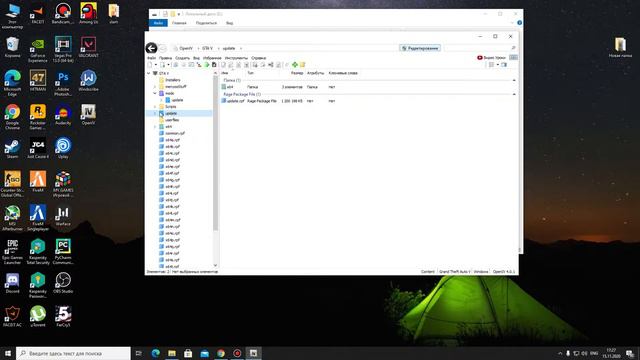640x360 pixels.
Task: Open the Among Us desktop shortcut
Action: tap(88, 13)
